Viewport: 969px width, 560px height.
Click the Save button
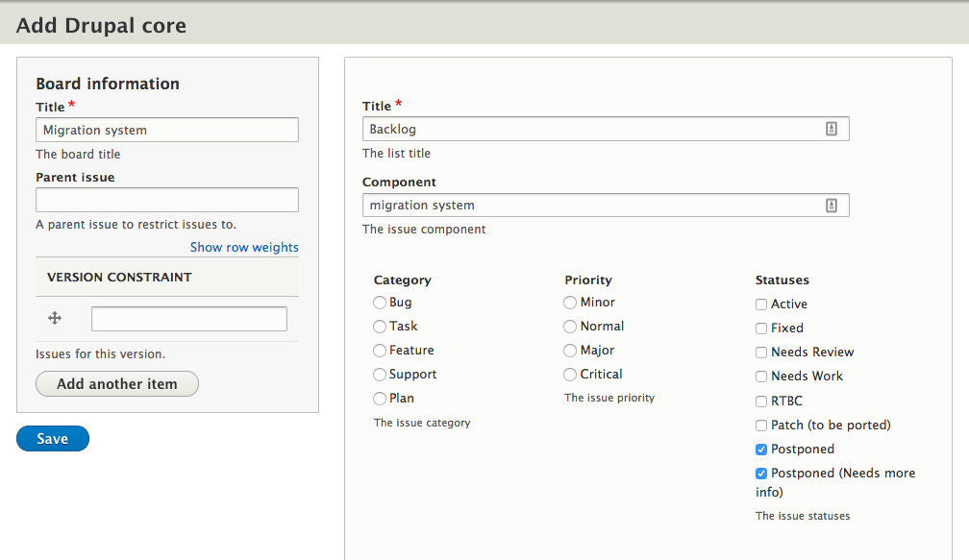53,438
